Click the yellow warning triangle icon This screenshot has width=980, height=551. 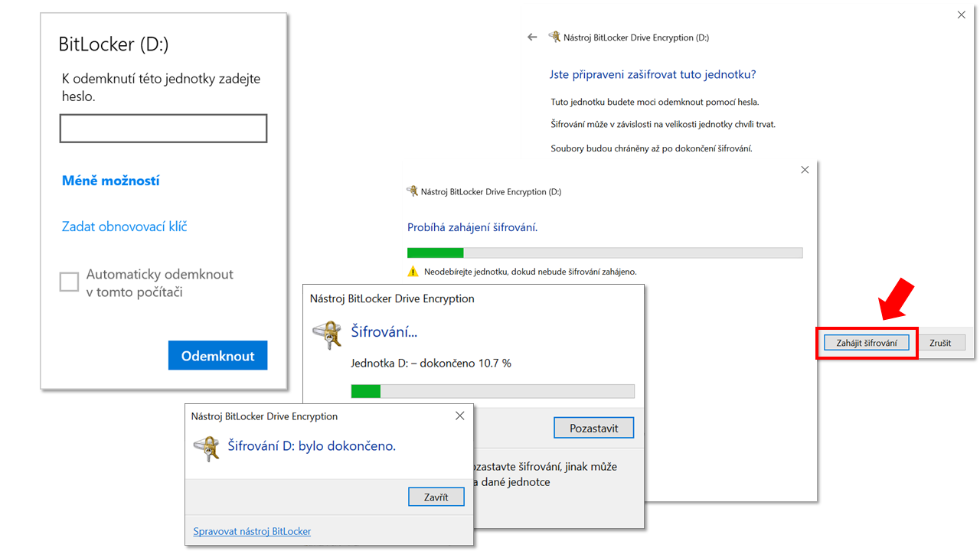click(413, 270)
